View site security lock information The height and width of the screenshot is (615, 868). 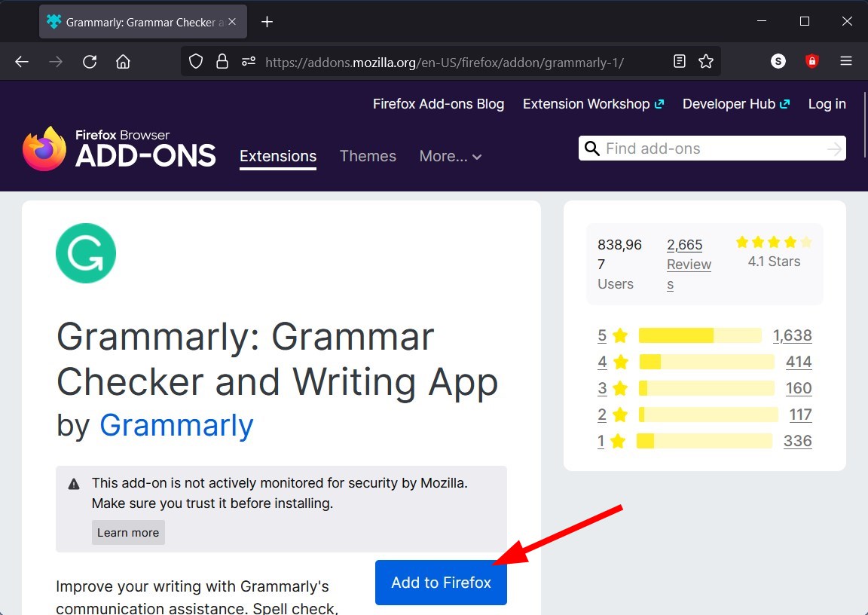coord(222,62)
